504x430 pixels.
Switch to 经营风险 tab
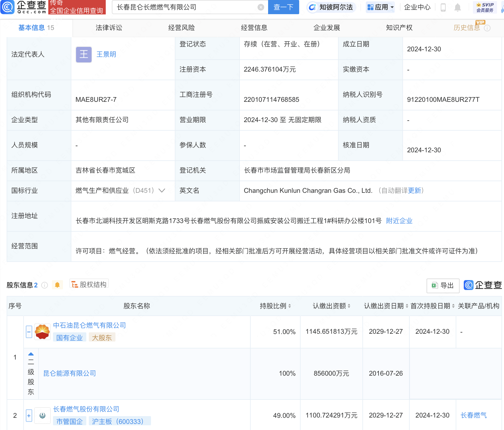182,28
